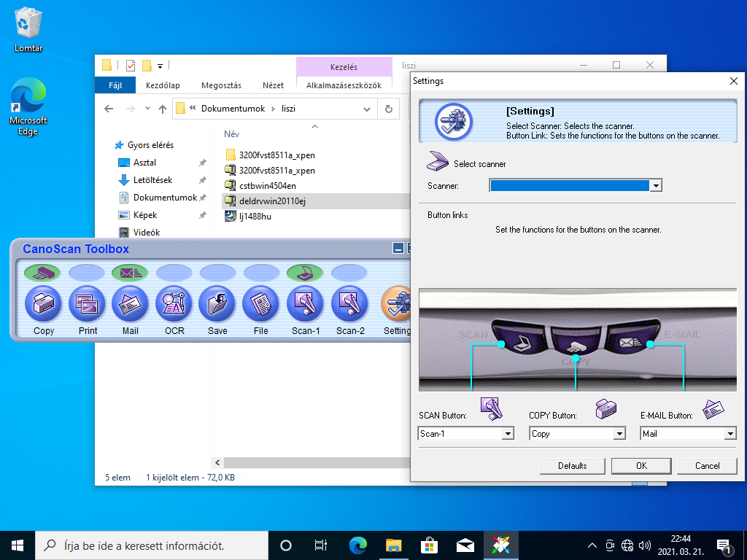Go up one folder level in Explorer

(163, 109)
